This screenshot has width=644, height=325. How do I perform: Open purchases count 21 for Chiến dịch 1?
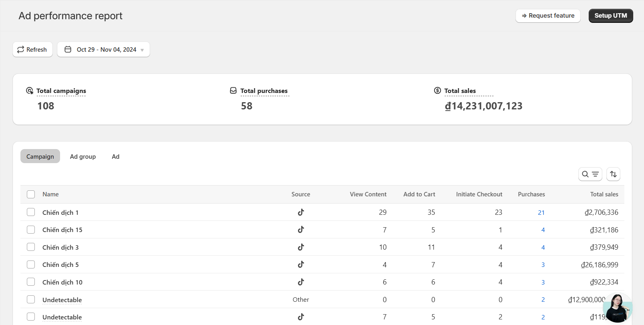(541, 213)
